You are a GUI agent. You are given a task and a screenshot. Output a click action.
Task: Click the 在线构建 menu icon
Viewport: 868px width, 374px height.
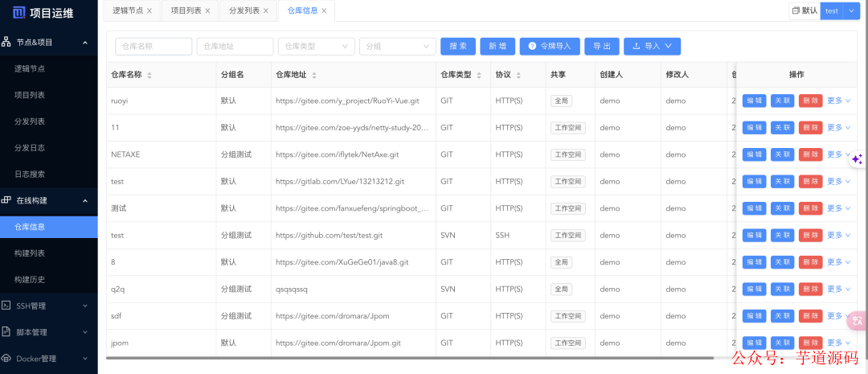[6, 200]
